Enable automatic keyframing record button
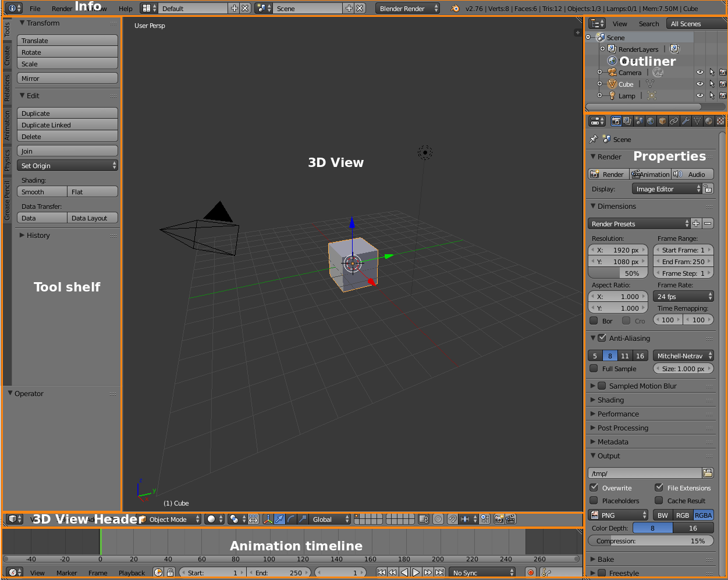 click(x=531, y=572)
